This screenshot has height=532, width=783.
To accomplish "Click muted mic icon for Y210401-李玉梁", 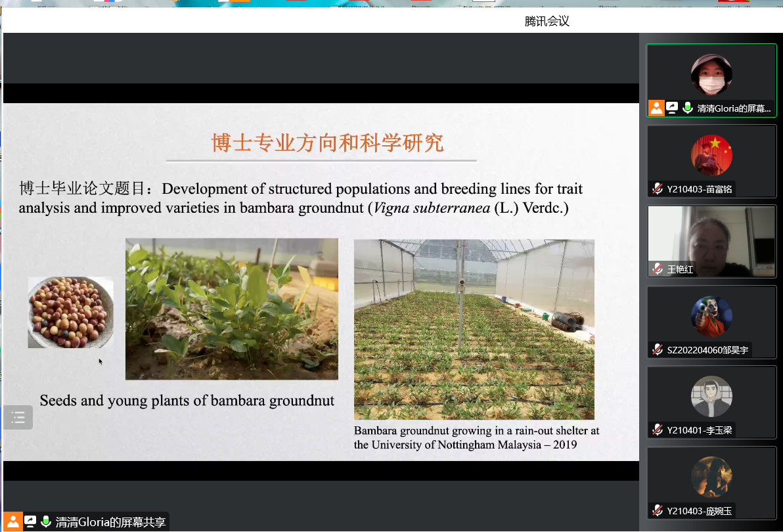I will [658, 430].
